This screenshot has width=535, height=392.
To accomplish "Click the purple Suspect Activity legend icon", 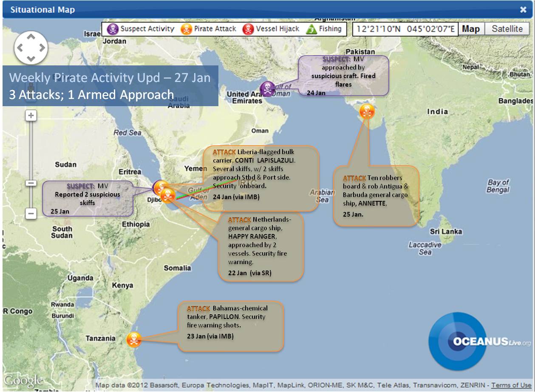I will (x=113, y=29).
